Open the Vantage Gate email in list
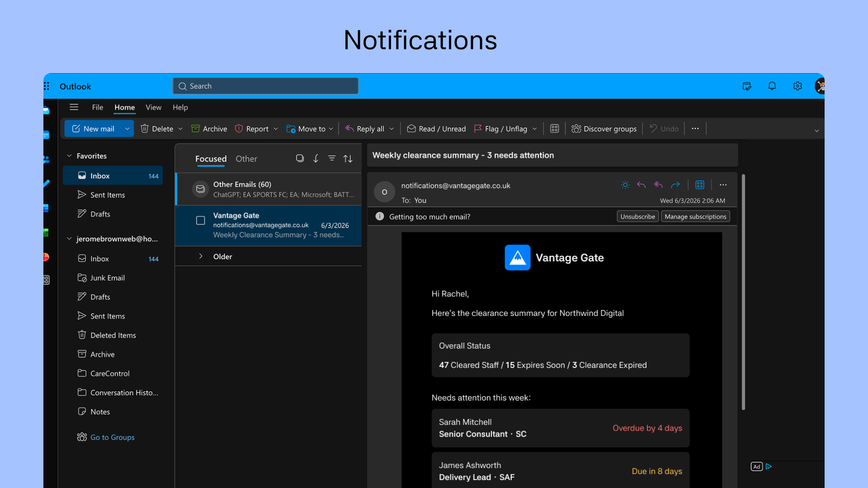The height and width of the screenshot is (488, 868). tap(269, 225)
